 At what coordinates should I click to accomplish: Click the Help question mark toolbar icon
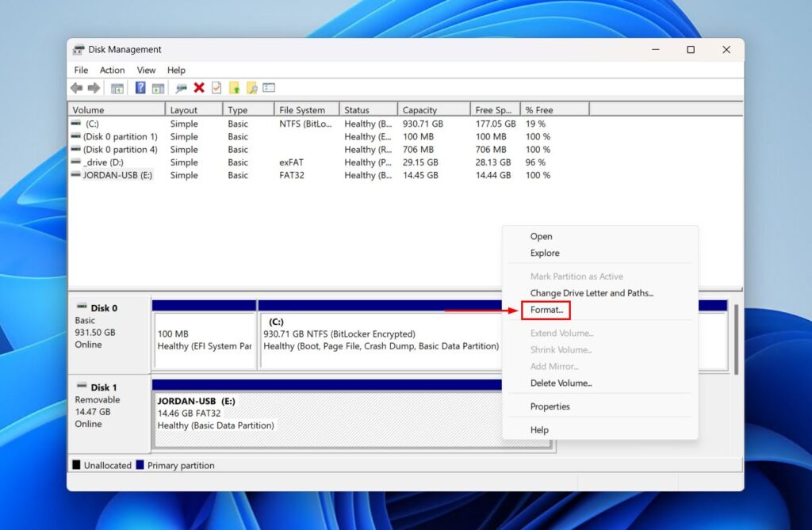[140, 87]
